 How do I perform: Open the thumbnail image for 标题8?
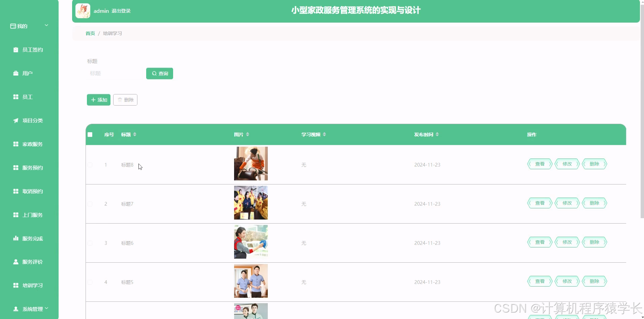(x=251, y=164)
